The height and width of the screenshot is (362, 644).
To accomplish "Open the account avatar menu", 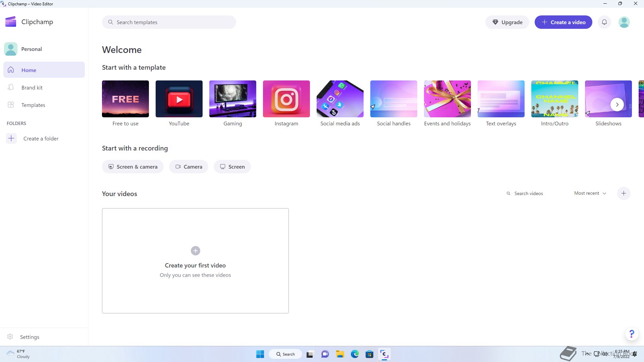I will [624, 22].
